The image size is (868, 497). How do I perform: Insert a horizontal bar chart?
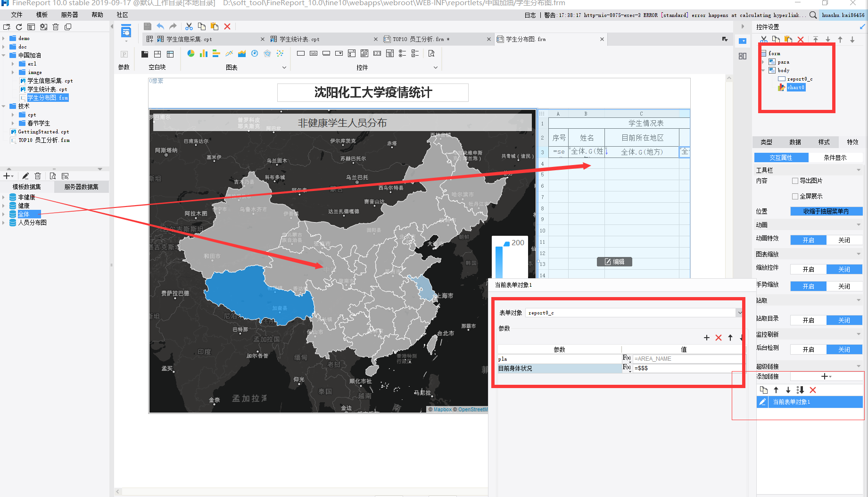tap(216, 53)
